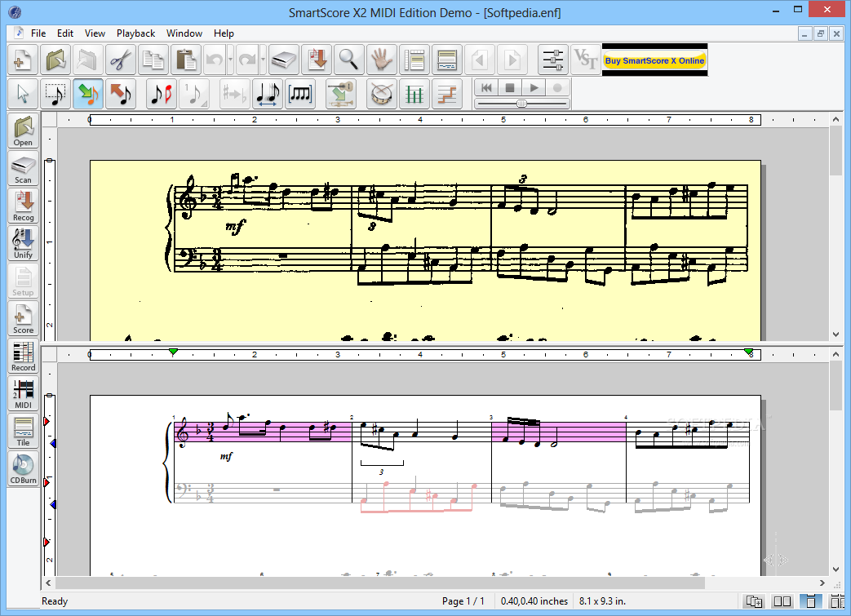Click the Page 1 / 1 status text
851x616 pixels.
click(463, 600)
